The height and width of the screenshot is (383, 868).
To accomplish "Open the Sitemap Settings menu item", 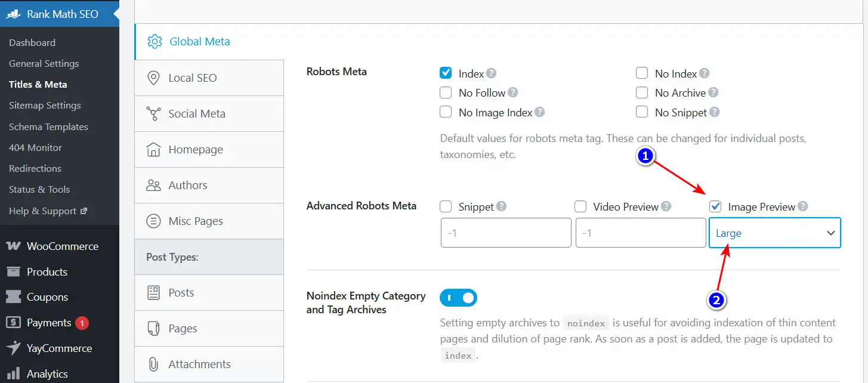I will point(45,105).
